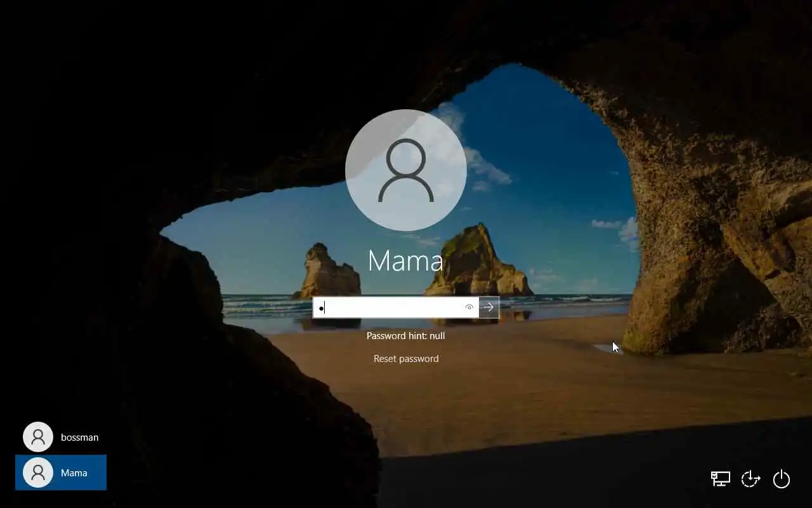Select the Mama account in user list

[x=61, y=472]
